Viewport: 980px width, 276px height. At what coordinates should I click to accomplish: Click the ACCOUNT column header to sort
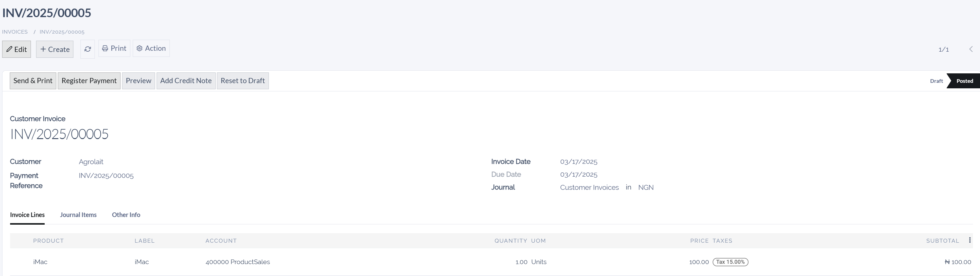pos(221,240)
